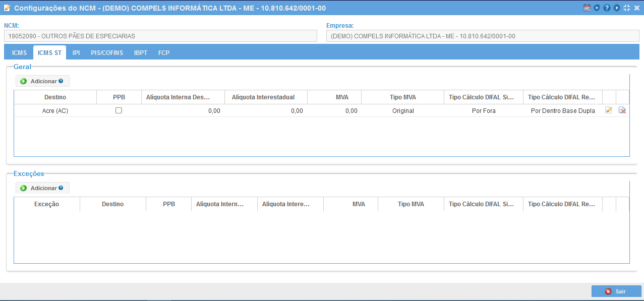Click Alíquota Interna Des… header in Geral

coord(183,97)
